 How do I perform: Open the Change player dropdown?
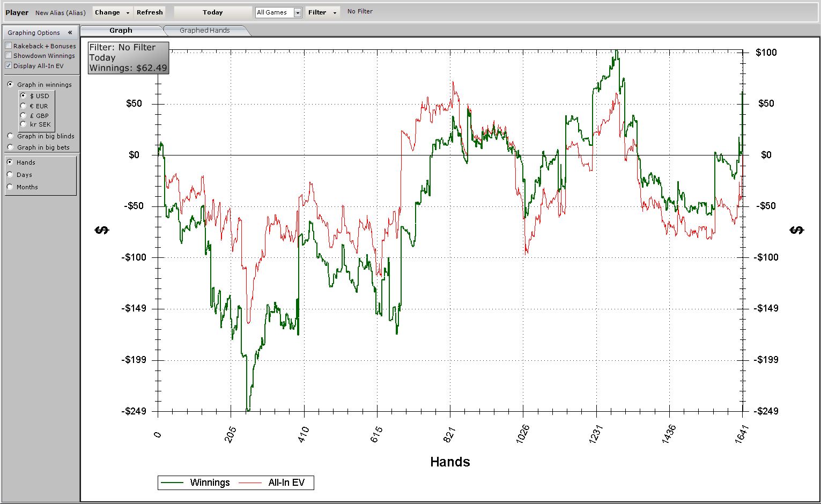112,12
